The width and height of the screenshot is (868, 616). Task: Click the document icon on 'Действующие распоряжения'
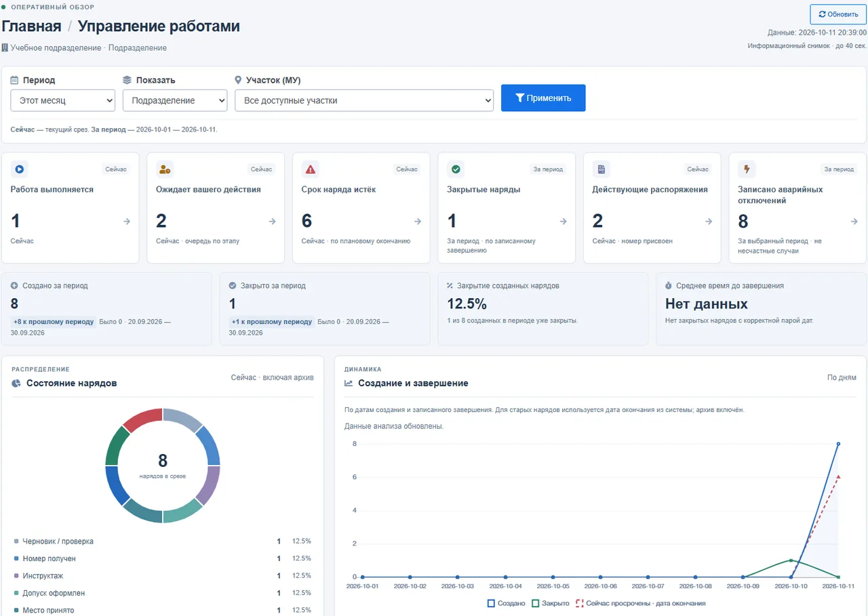point(601,169)
